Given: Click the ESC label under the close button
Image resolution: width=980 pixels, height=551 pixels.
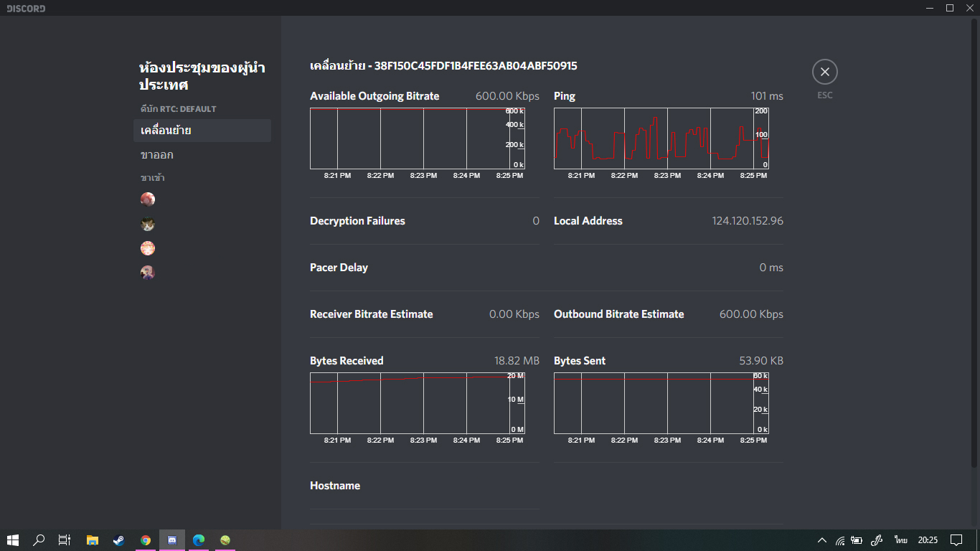Looking at the screenshot, I should click(x=825, y=95).
